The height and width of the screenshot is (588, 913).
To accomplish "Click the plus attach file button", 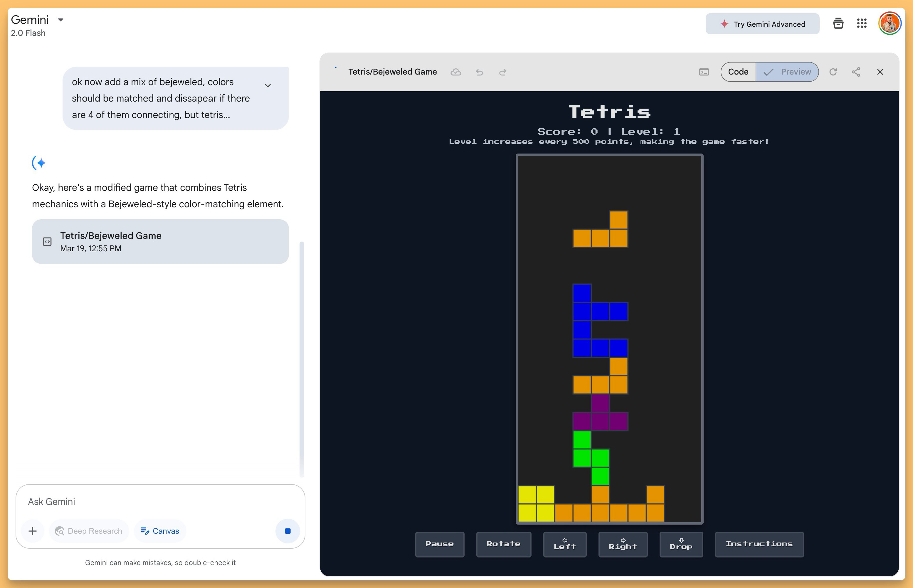I will (33, 531).
